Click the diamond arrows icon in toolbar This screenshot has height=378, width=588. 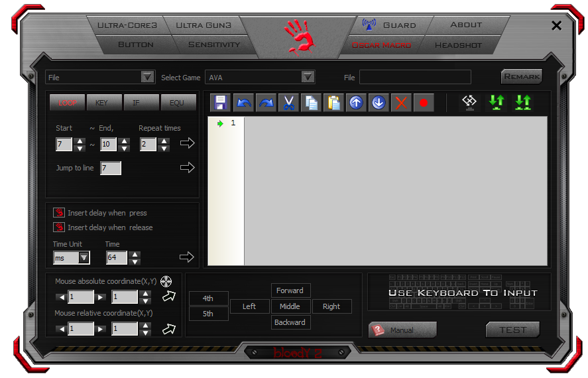[469, 102]
